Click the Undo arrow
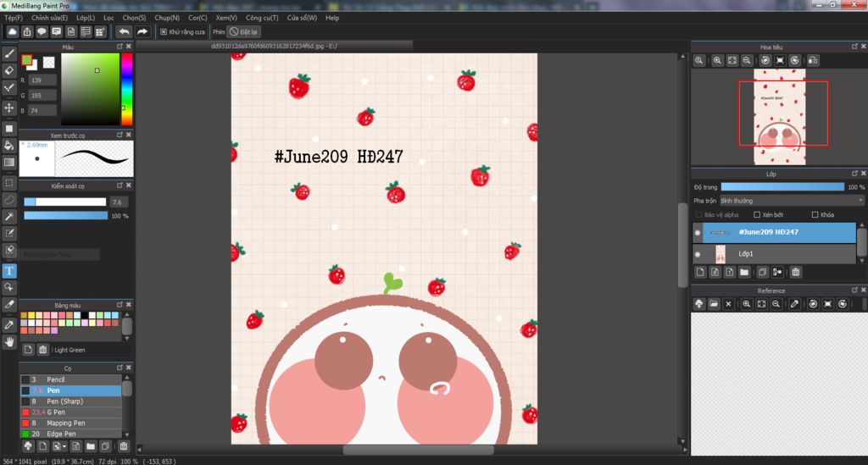Image resolution: width=868 pixels, height=465 pixels. 124,31
